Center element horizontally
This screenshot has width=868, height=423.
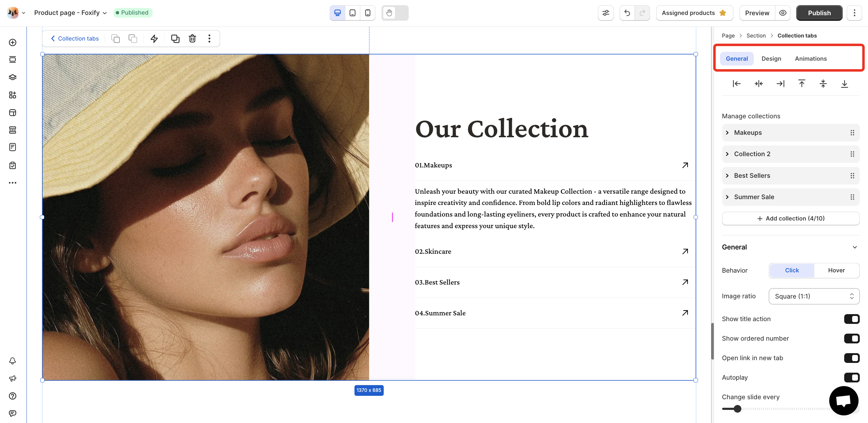[758, 84]
